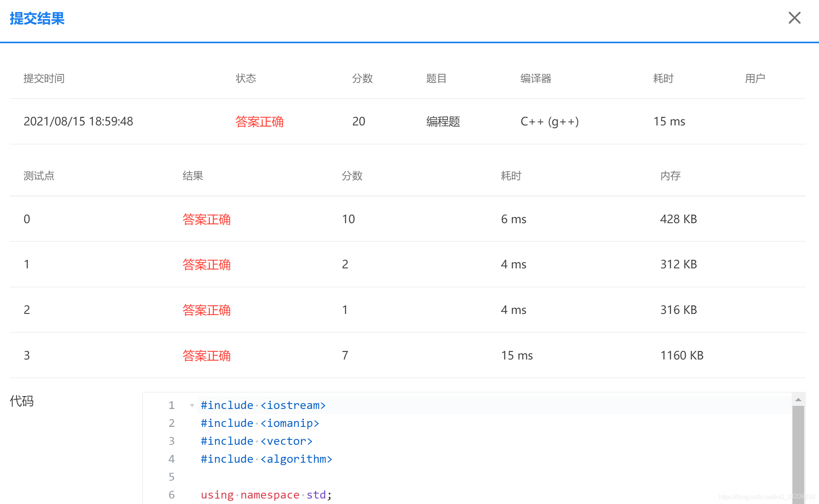Collapse code fold arrow on line 1

pos(192,405)
